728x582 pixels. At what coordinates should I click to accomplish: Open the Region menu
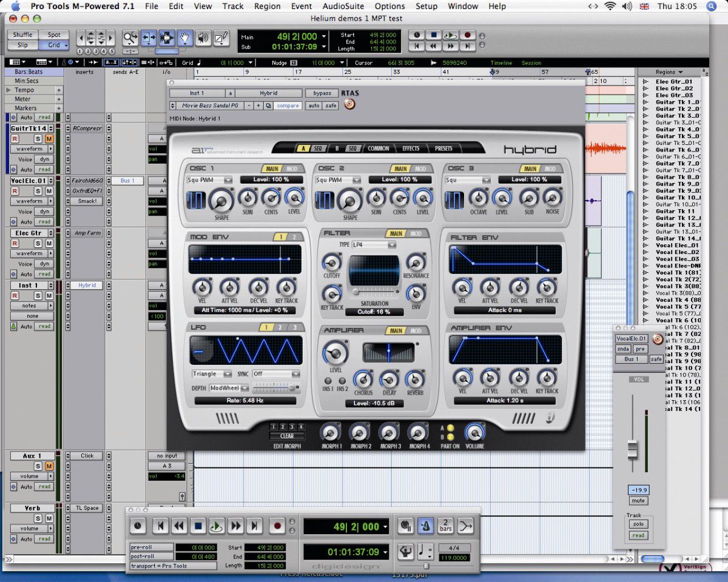[268, 6]
